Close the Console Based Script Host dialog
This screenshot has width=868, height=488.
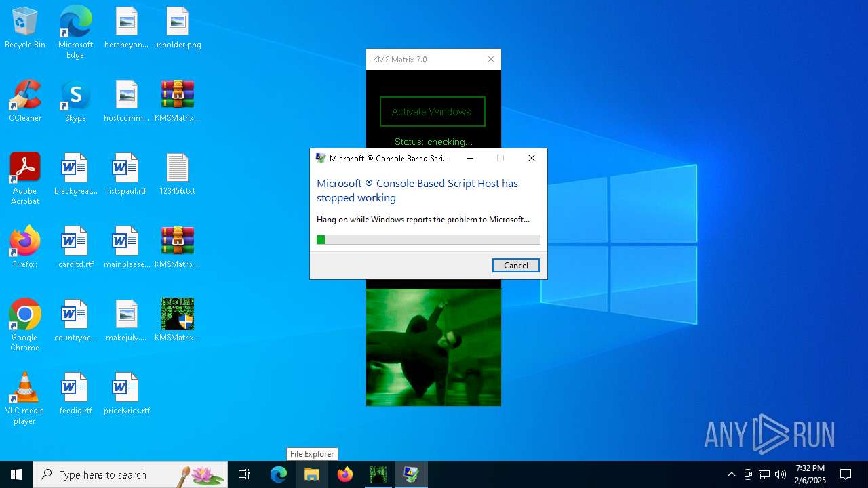click(532, 158)
